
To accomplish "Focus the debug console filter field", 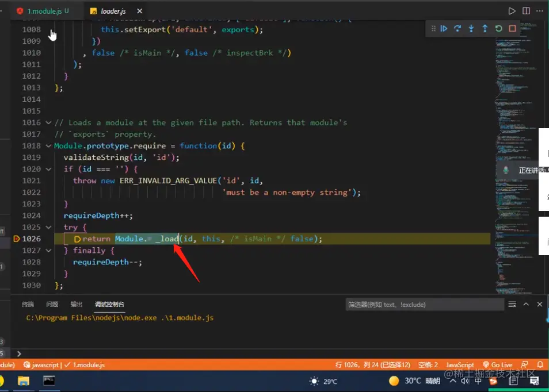I will [x=424, y=305].
